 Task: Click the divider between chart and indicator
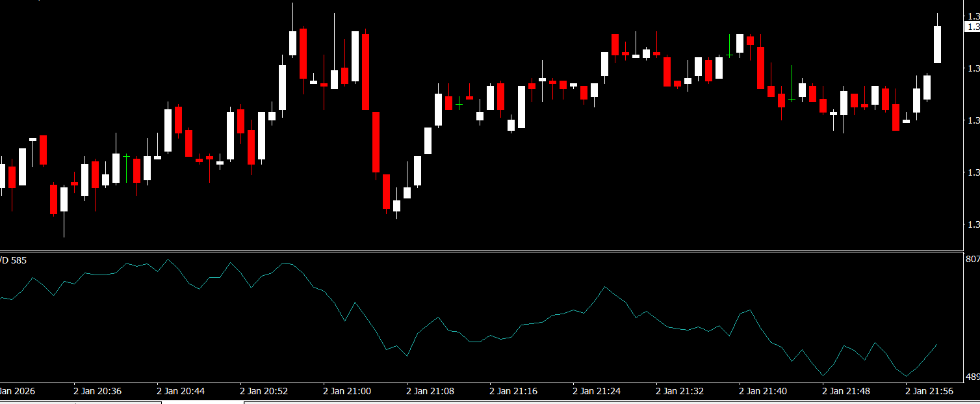[x=481, y=251]
